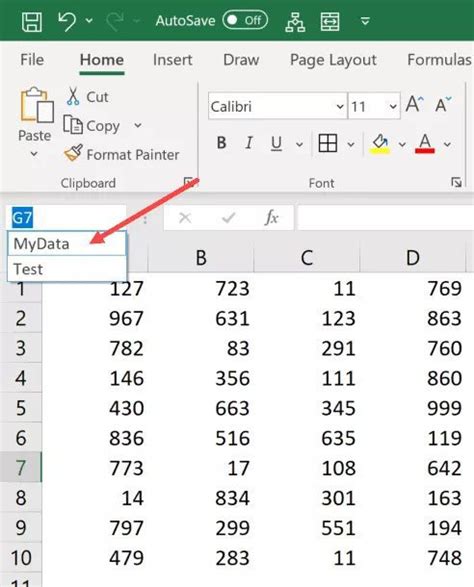Viewport: 474px width, 587px height.
Task: Select column B header
Action: pyautogui.click(x=201, y=258)
